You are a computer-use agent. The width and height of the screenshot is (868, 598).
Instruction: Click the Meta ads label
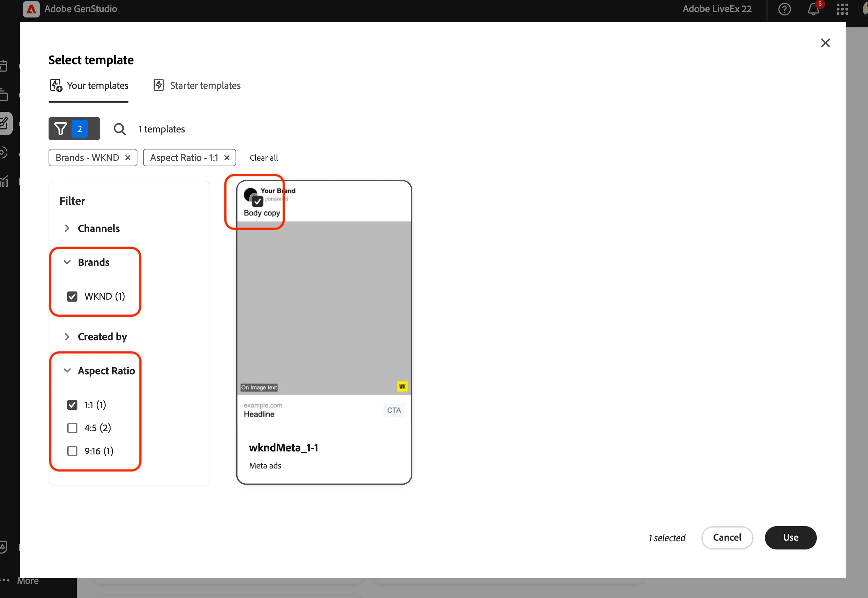tap(265, 466)
